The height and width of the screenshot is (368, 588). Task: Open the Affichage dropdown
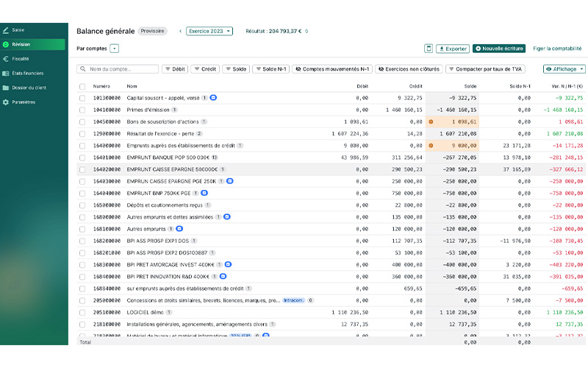pos(564,69)
